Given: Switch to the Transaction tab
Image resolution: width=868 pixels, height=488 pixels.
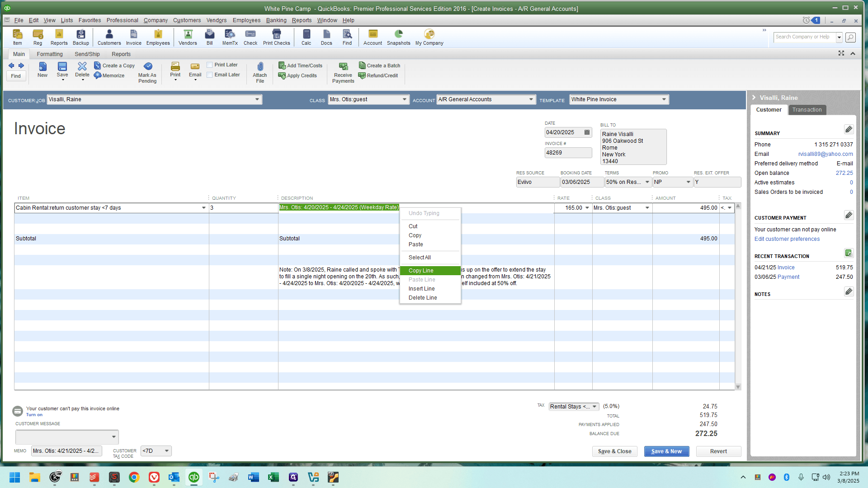Looking at the screenshot, I should point(807,110).
